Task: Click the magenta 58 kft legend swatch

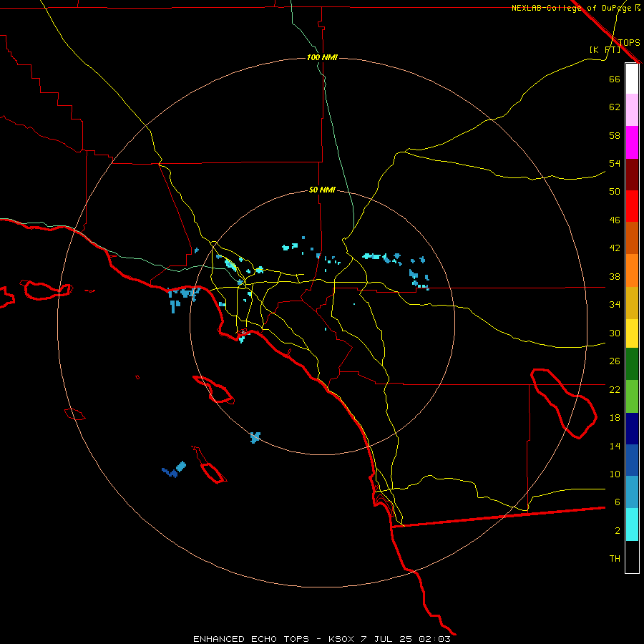Action: click(x=632, y=142)
